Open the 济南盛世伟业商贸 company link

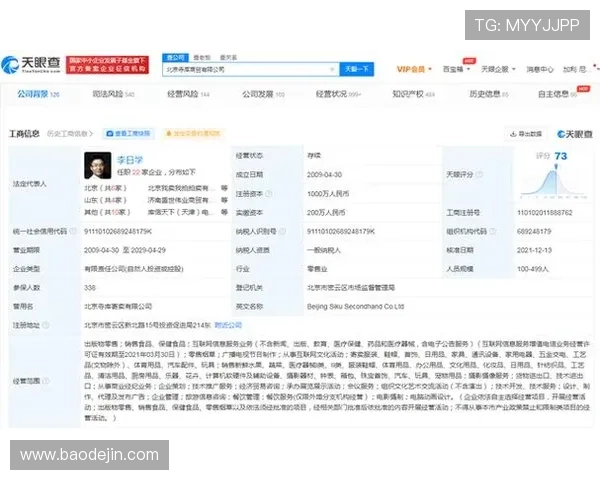click(x=182, y=200)
